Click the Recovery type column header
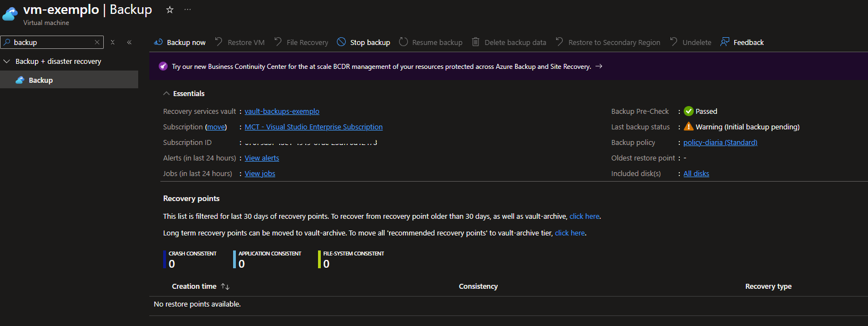The height and width of the screenshot is (326, 868). 768,287
